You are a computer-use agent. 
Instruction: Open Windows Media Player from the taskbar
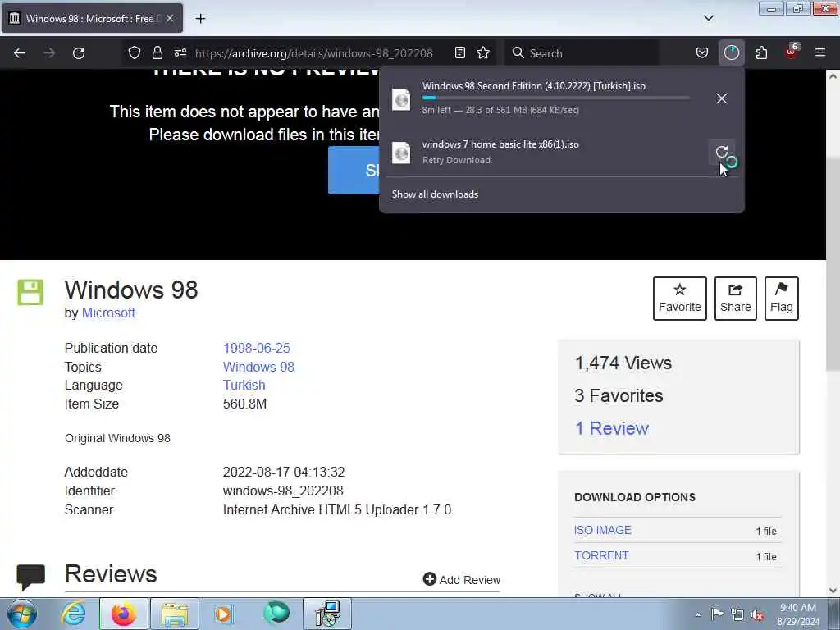pyautogui.click(x=224, y=614)
